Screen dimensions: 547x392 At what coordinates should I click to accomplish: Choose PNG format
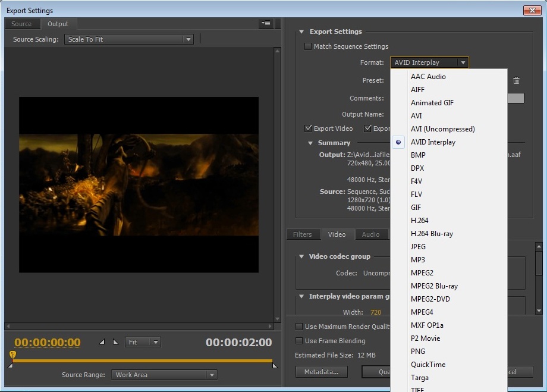(x=449, y=352)
